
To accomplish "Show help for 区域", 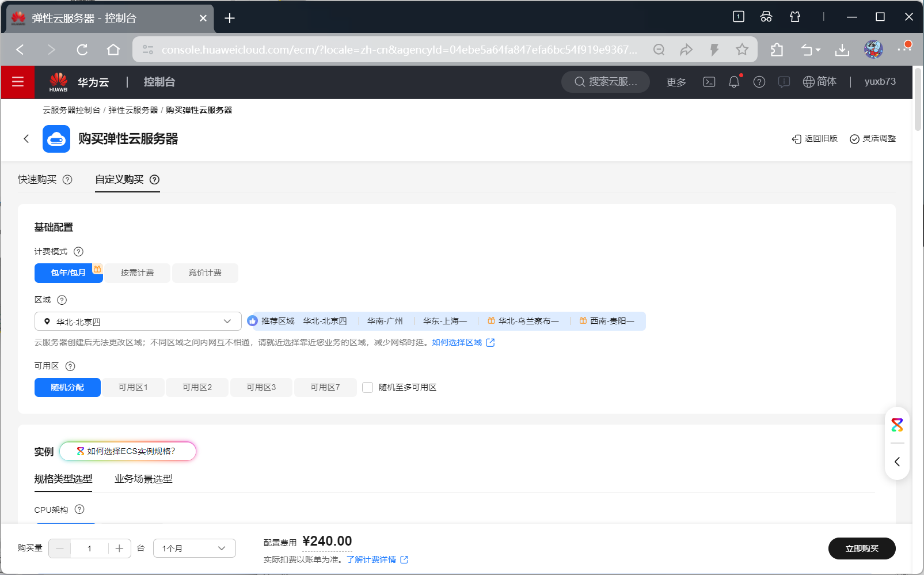I will (x=62, y=300).
